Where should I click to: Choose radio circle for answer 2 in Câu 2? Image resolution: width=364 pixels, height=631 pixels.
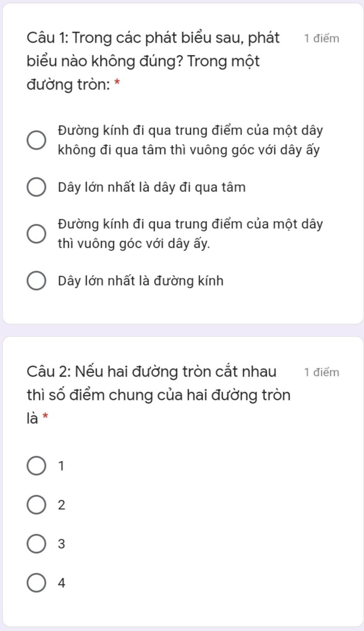click(x=36, y=505)
